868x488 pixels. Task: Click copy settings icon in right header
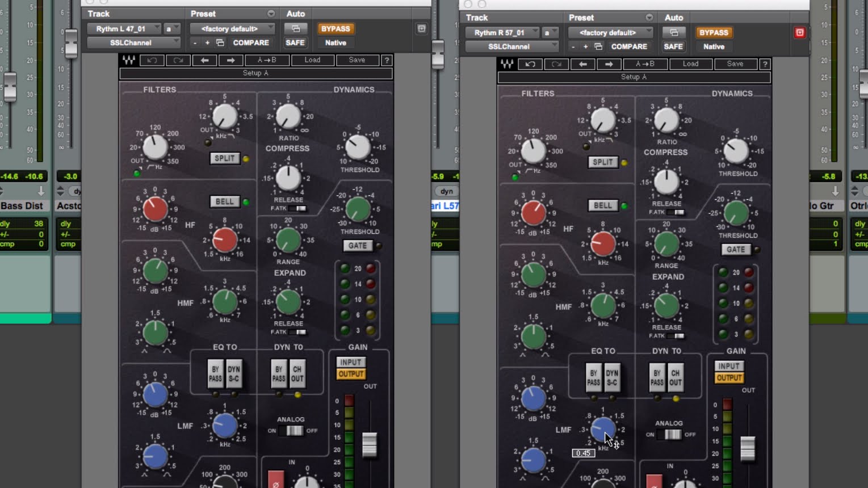(x=598, y=47)
